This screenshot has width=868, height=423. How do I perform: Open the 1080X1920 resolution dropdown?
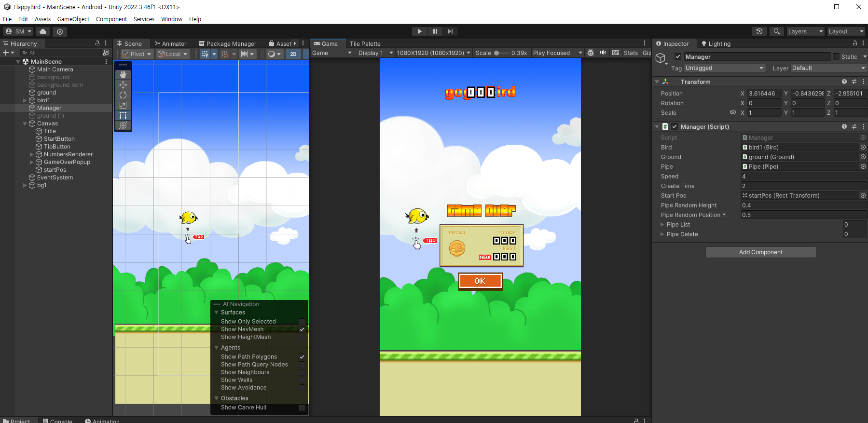[x=433, y=53]
